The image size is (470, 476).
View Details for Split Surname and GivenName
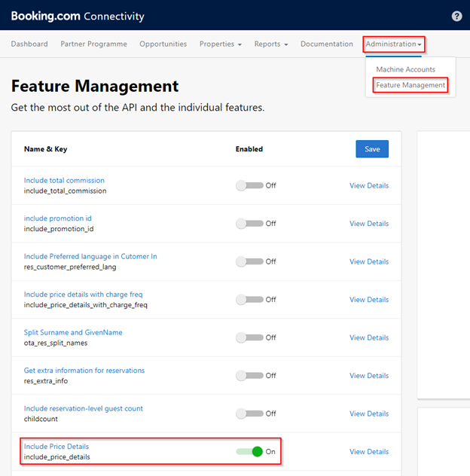click(369, 337)
